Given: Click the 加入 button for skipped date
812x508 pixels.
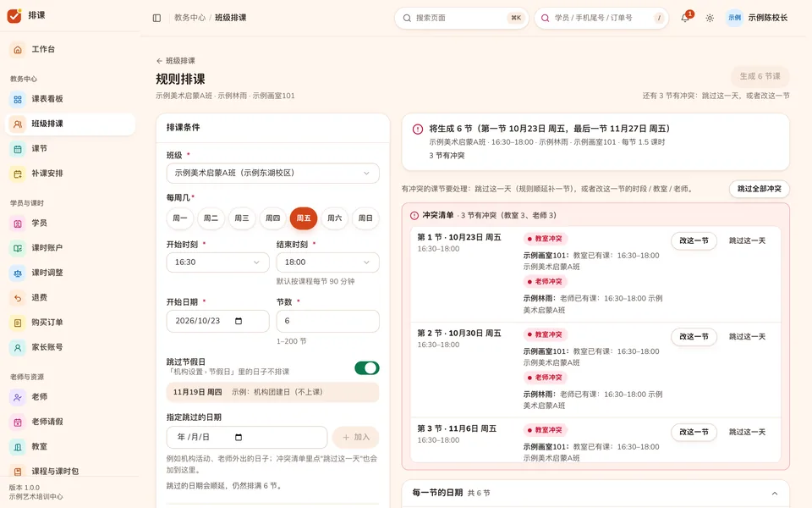Looking at the screenshot, I should pos(356,438).
